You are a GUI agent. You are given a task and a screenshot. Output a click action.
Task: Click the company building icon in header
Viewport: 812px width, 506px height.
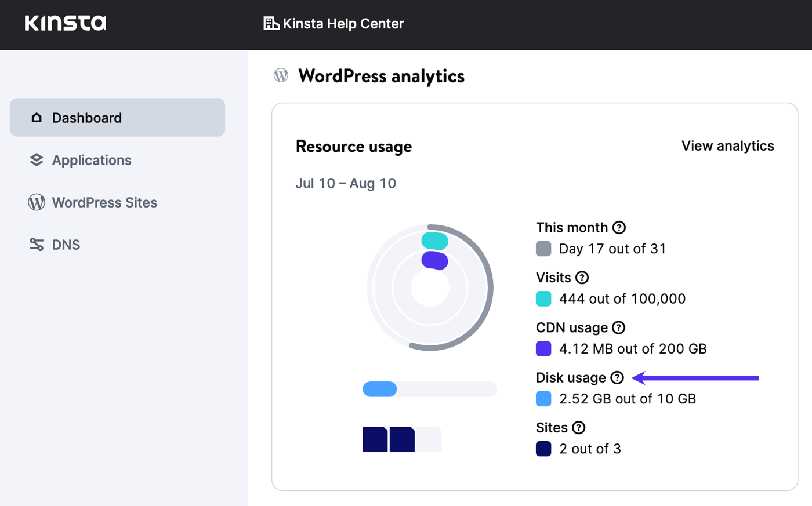(271, 23)
